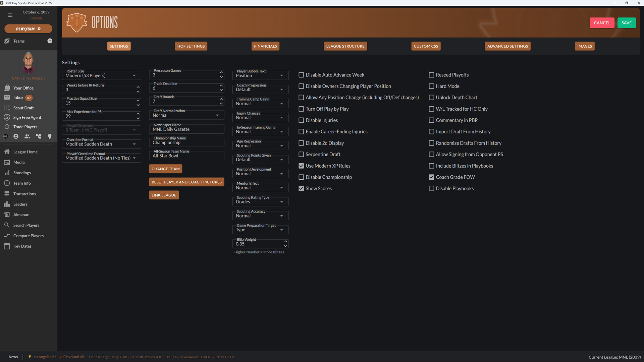Click the CHANGE TEAM button
Image resolution: width=644 pixels, height=362 pixels.
coord(165,169)
